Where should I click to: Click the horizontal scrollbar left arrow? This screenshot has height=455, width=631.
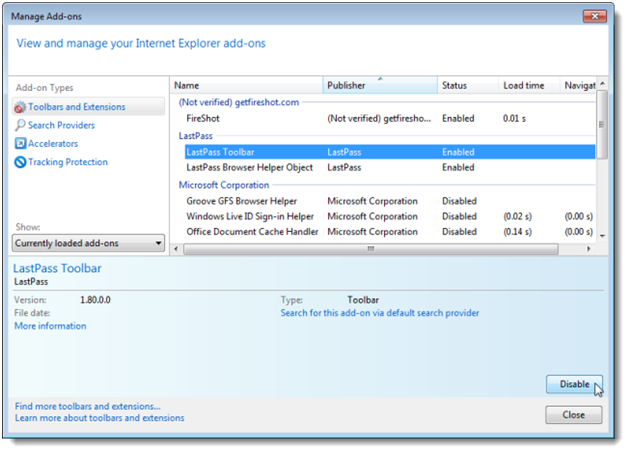coord(176,249)
